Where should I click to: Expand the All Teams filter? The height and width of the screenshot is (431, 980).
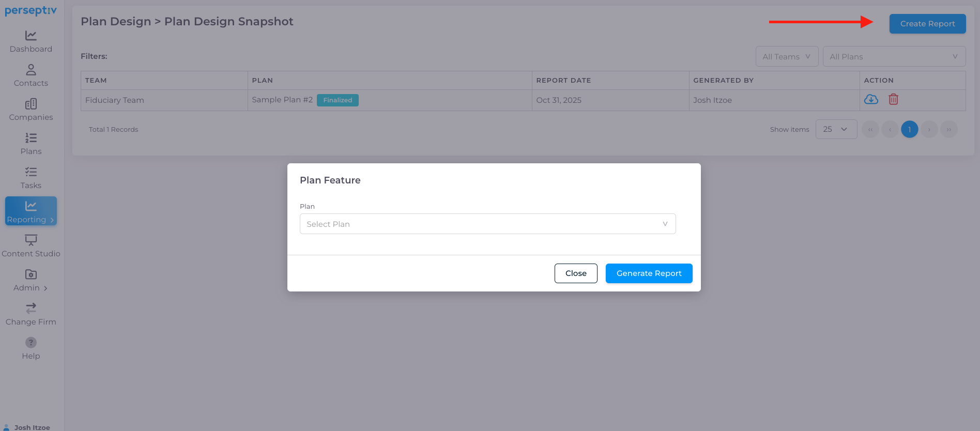point(787,56)
